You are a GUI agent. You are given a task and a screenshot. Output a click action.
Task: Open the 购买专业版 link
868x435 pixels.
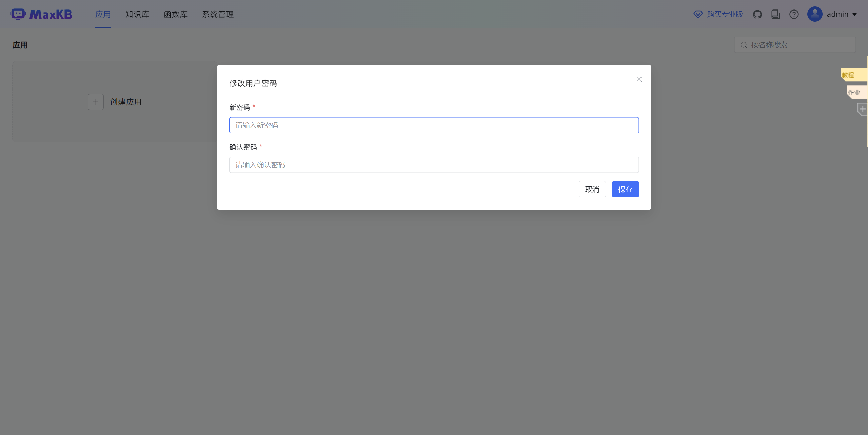coord(725,14)
